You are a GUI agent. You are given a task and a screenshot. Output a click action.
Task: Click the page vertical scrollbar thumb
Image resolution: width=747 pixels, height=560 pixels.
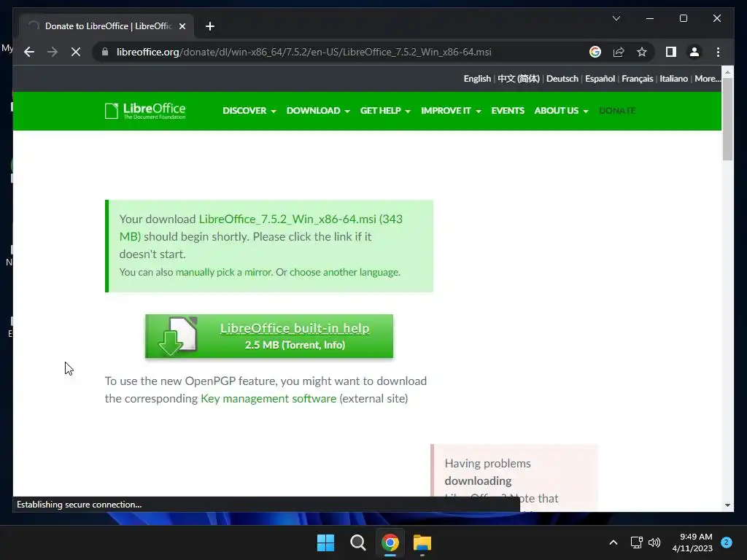click(x=727, y=119)
